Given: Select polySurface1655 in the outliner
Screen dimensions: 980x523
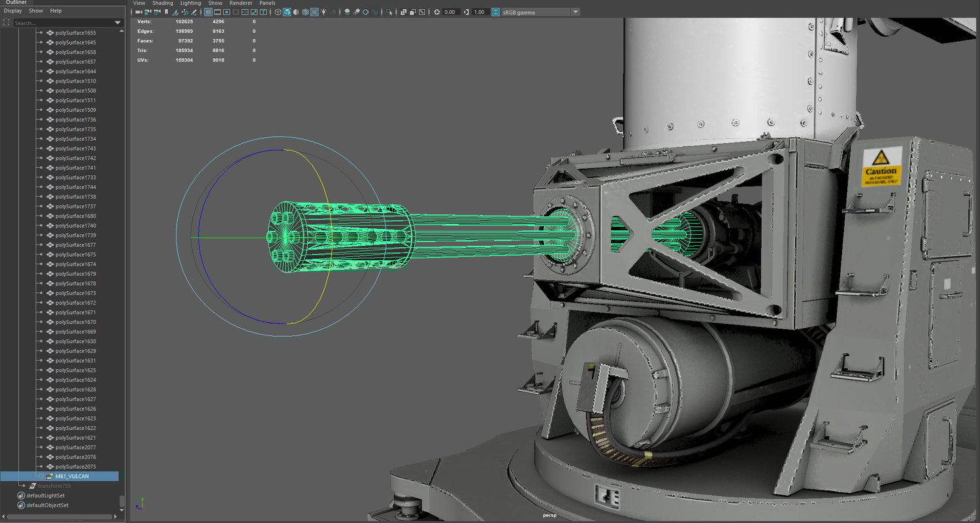Looking at the screenshot, I should [x=76, y=33].
